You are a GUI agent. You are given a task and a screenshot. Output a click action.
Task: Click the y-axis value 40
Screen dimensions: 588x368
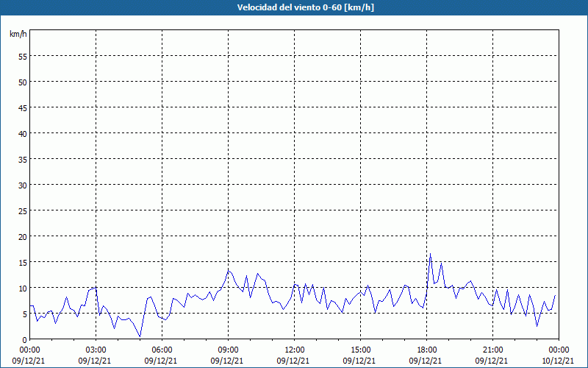[x=23, y=133]
